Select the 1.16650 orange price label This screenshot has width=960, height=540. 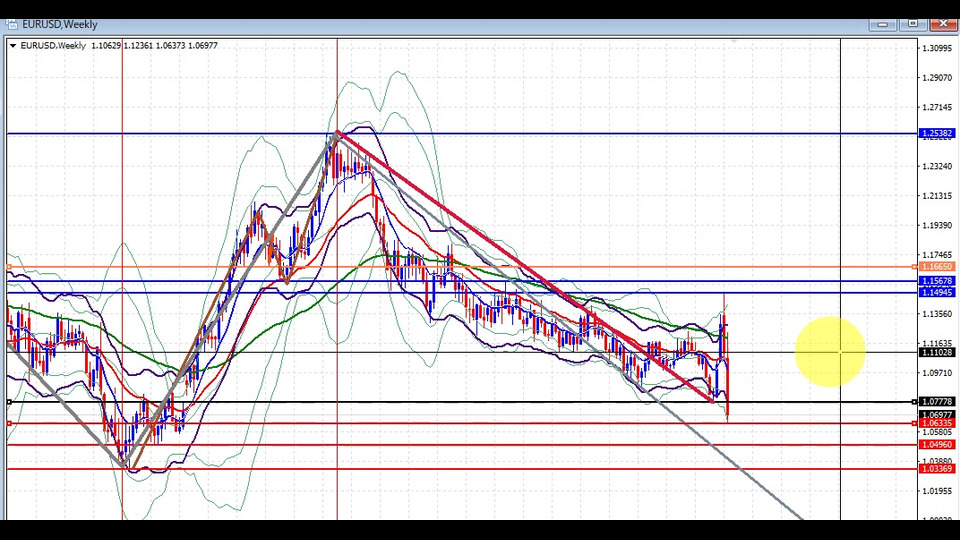(x=937, y=267)
